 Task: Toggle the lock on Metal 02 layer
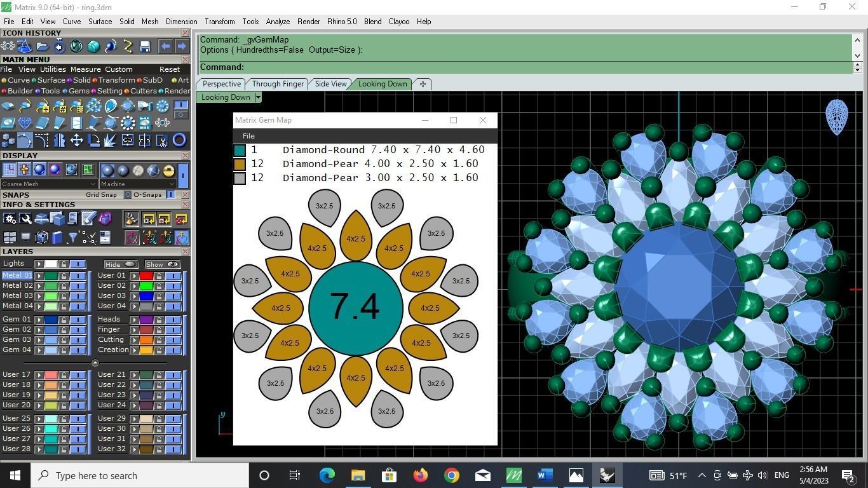tap(64, 285)
